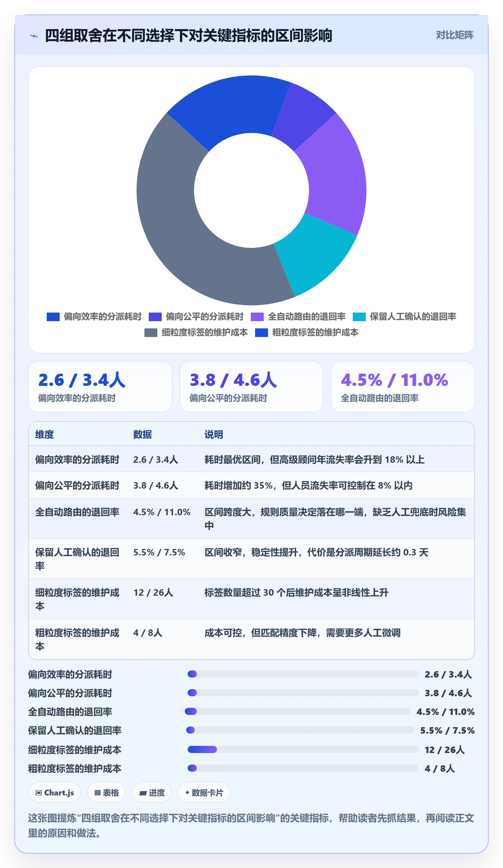Click legend text 细粒度标签的维护成本

[204, 332]
